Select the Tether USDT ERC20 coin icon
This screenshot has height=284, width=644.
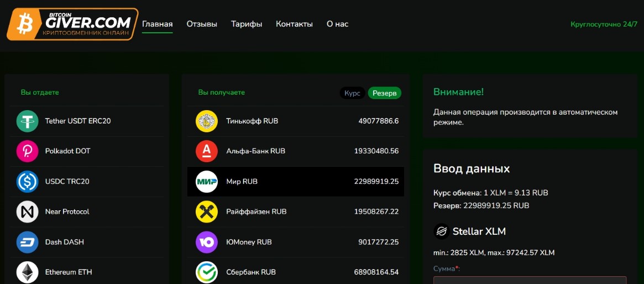coord(28,121)
